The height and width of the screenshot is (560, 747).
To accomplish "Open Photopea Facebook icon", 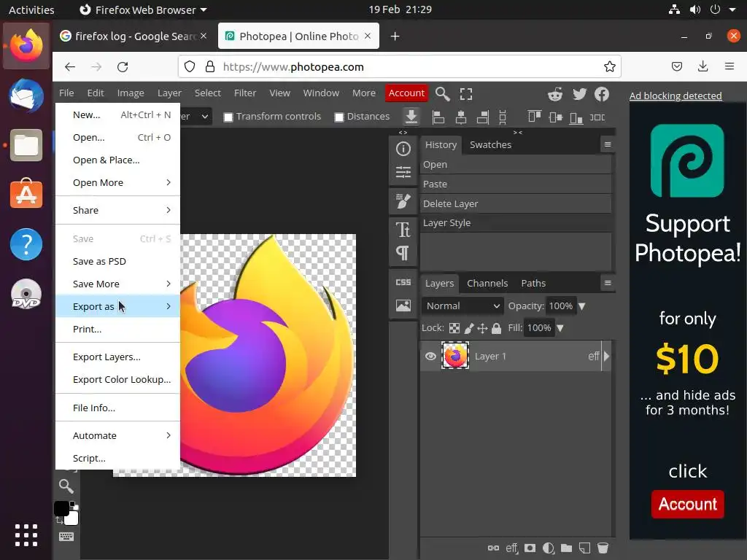I will pyautogui.click(x=602, y=94).
